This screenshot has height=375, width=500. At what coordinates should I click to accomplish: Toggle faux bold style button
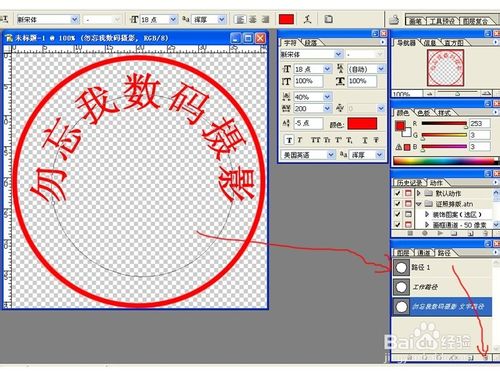[x=289, y=140]
